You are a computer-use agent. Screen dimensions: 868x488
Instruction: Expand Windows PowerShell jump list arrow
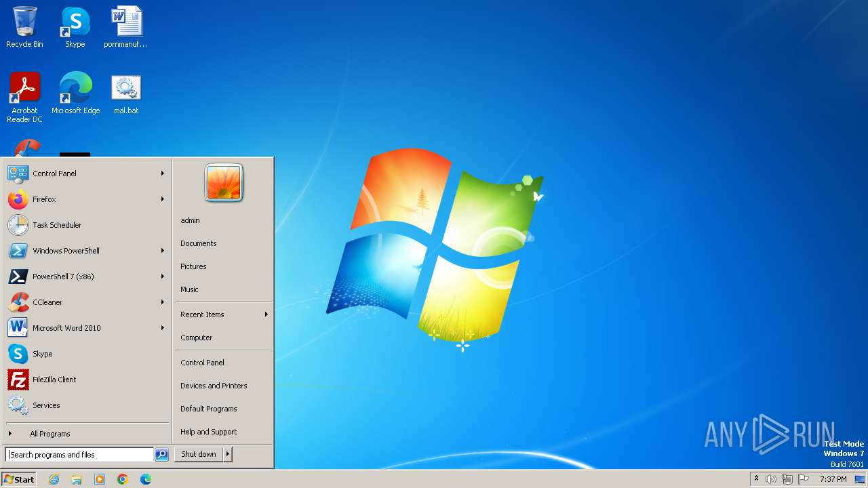tap(163, 251)
